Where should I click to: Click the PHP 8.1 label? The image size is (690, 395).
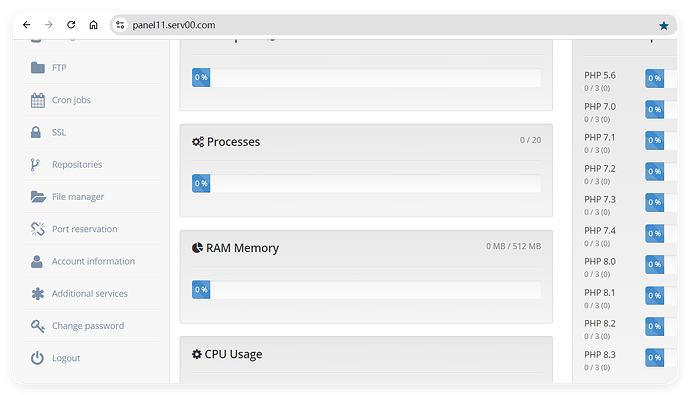[599, 293]
